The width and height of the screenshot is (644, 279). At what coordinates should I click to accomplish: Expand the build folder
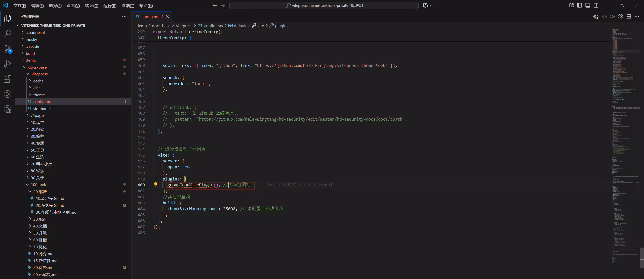coord(73,53)
